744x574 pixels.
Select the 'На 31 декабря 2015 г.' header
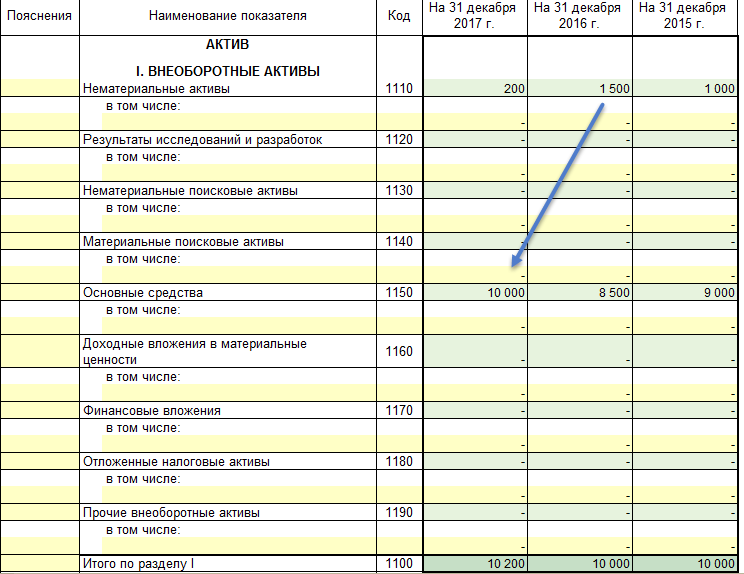[687, 17]
